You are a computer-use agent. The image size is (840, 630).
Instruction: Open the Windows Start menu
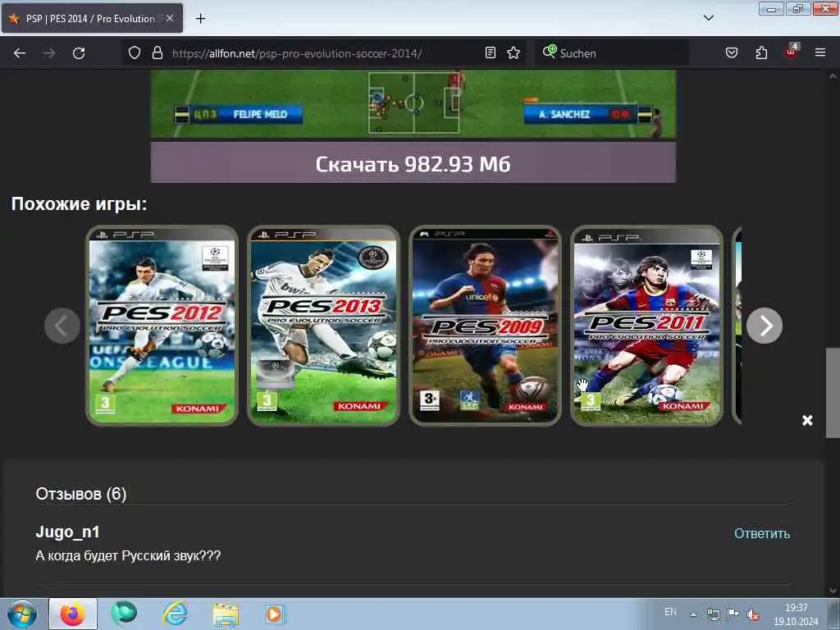pos(22,614)
